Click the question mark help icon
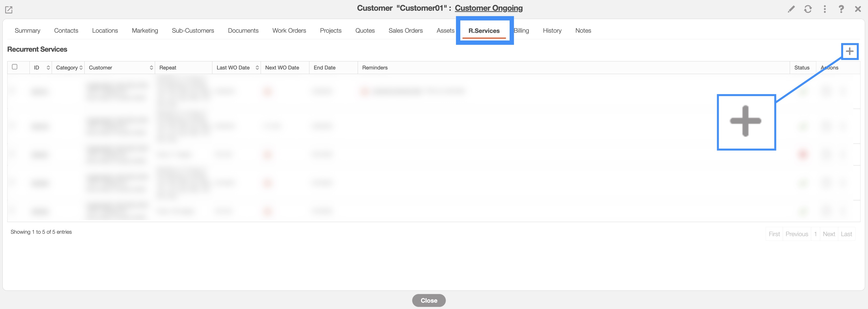This screenshot has height=309, width=868. point(841,9)
